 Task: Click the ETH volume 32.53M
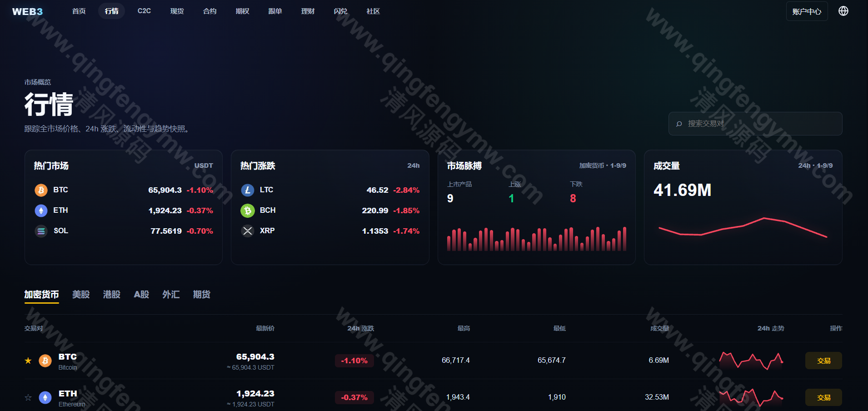pos(657,397)
